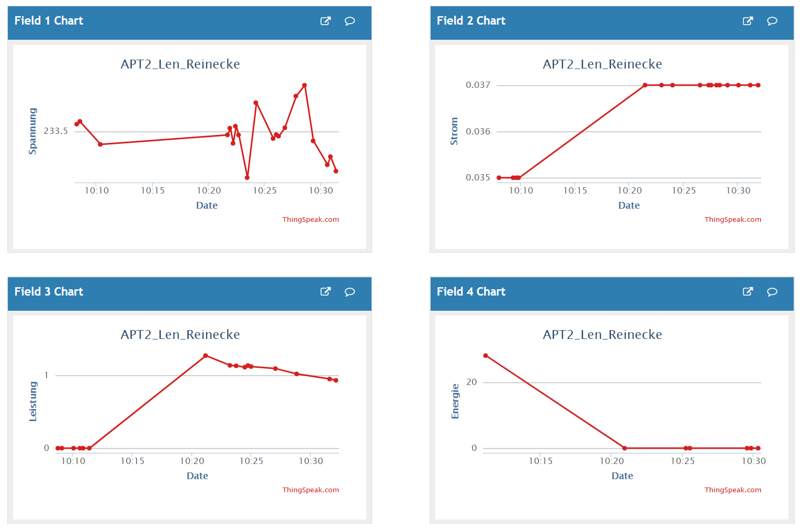
Task: Click the Strom y-axis label
Action: [454, 131]
